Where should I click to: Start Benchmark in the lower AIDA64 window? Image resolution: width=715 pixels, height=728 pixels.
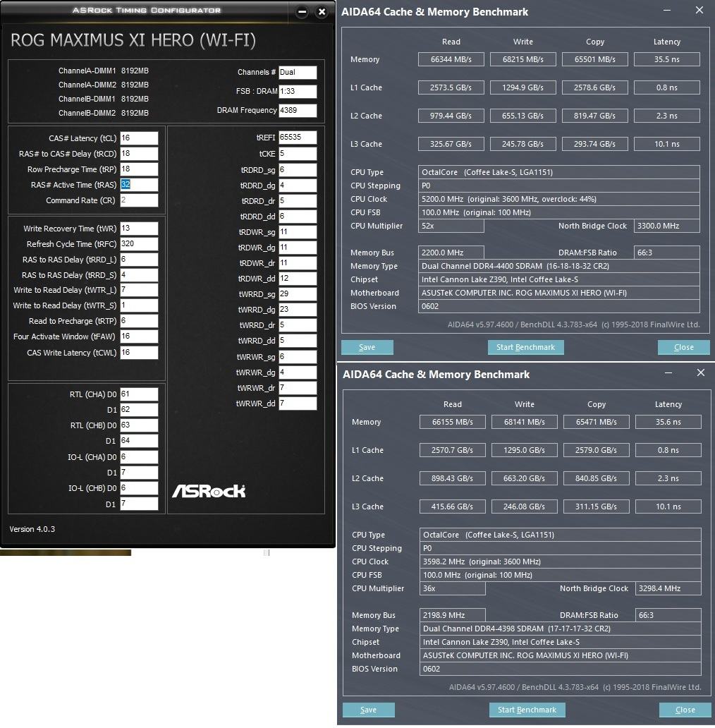pos(527,710)
